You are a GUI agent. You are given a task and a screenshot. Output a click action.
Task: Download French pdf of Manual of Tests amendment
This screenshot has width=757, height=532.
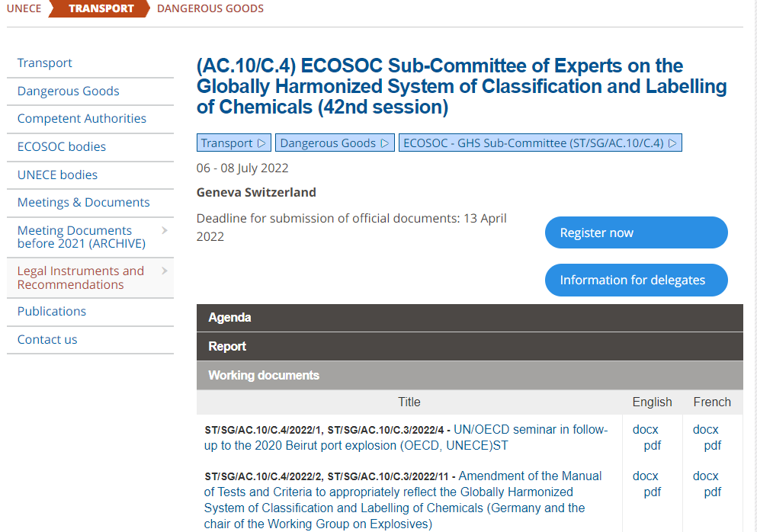[x=712, y=492]
